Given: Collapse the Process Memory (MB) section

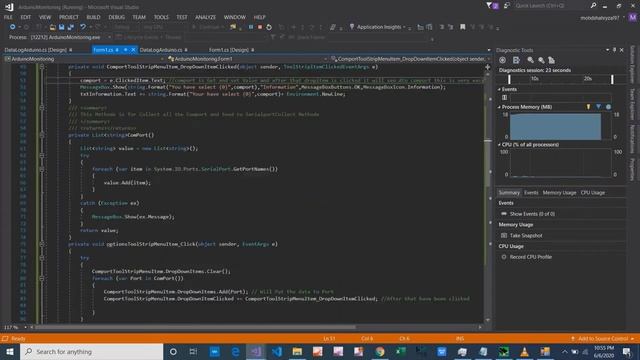Looking at the screenshot, I should [499, 107].
